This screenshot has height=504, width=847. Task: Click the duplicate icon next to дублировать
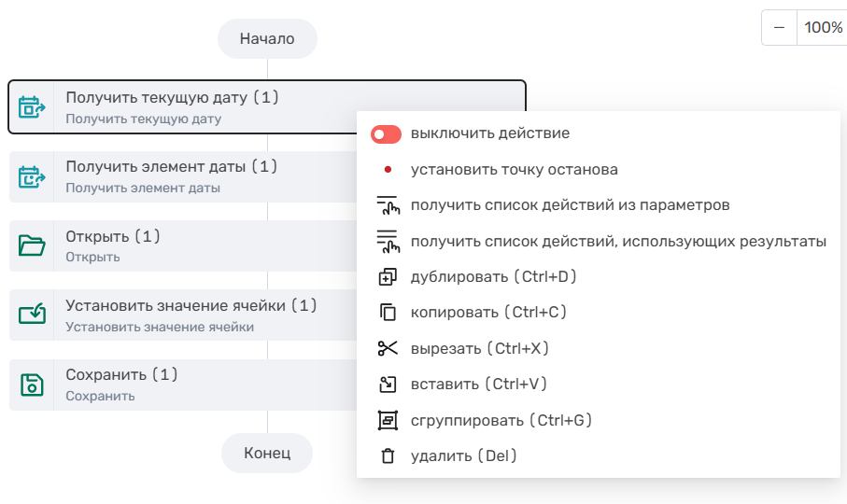(387, 276)
